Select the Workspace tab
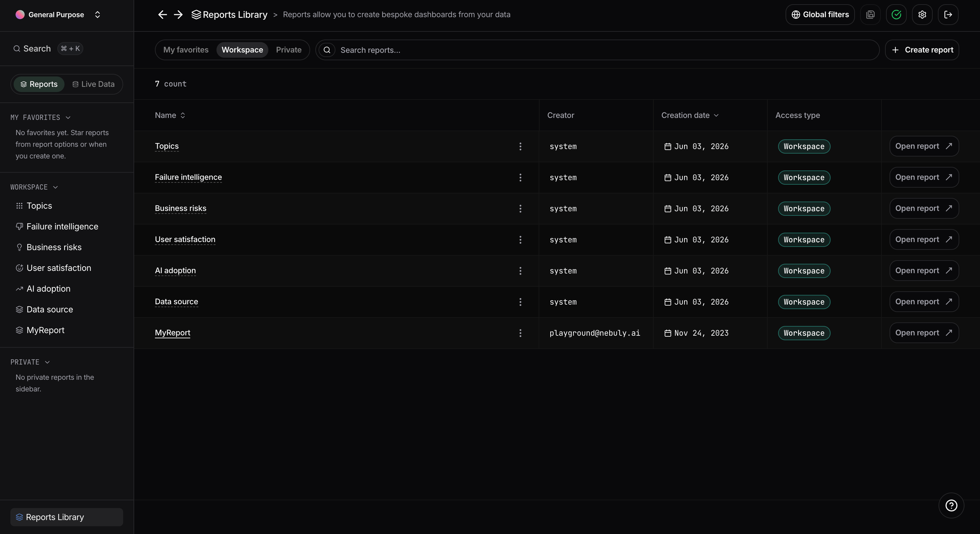 (x=242, y=50)
